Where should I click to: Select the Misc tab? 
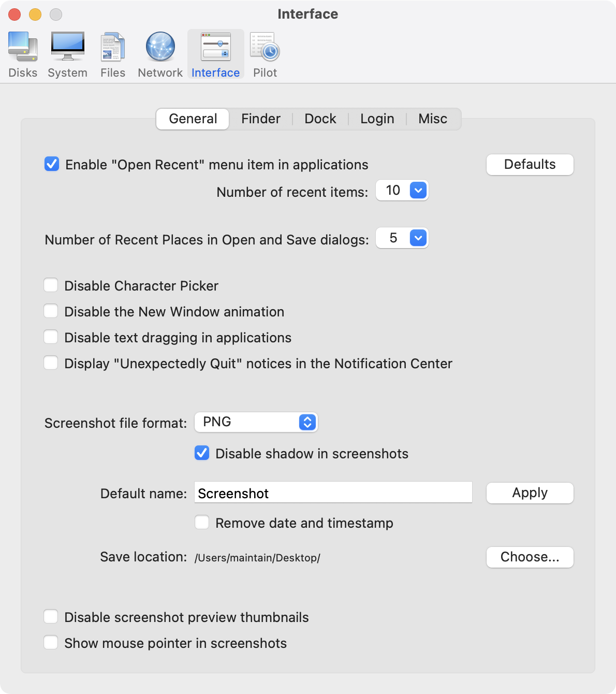(433, 119)
